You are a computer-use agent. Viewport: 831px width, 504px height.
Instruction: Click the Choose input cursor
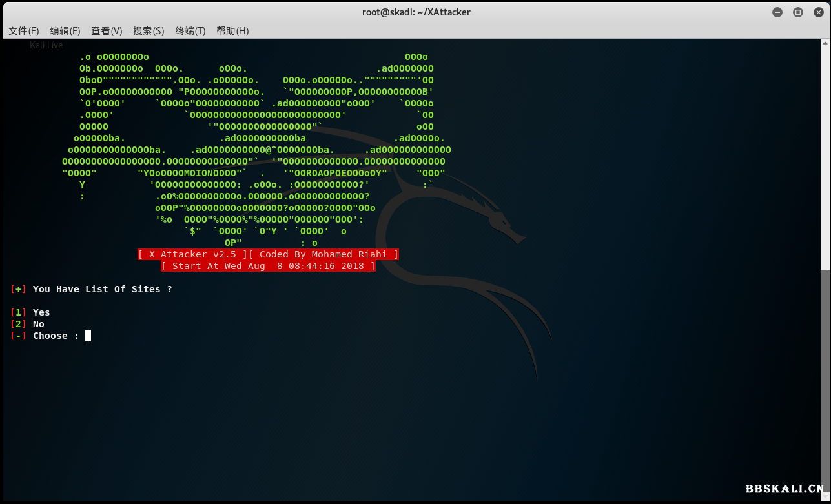tap(88, 335)
